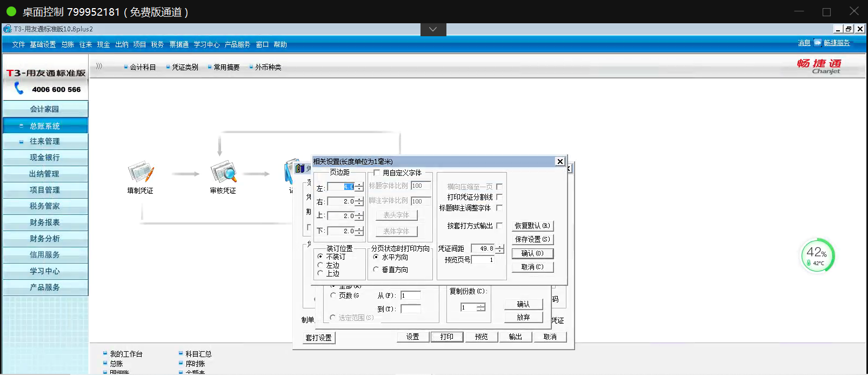Open 会计科目 from the top toolbar
This screenshot has width=868, height=375.
143,67
